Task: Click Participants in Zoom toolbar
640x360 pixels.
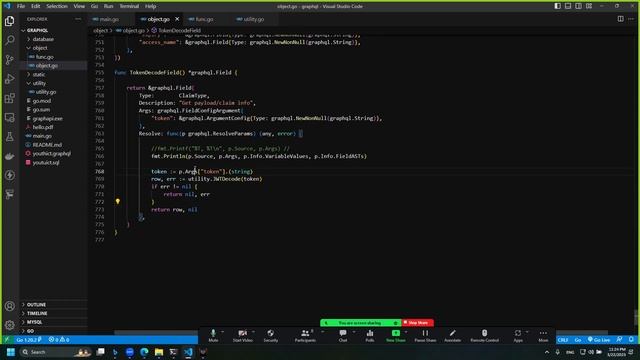Action: point(305,336)
